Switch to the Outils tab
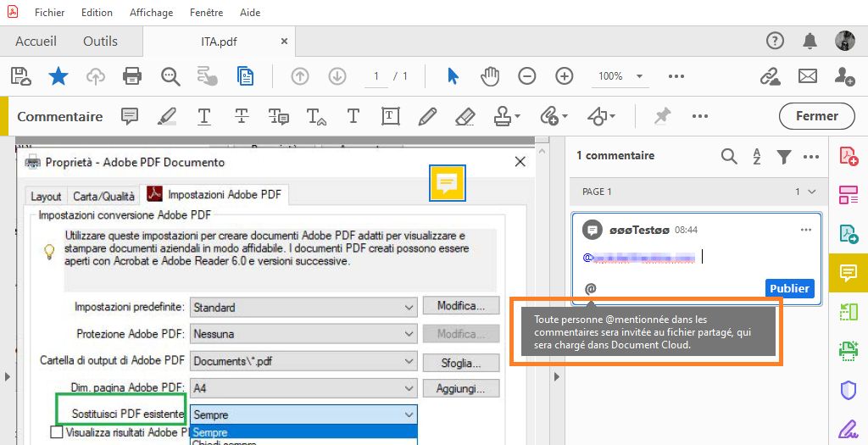This screenshot has width=868, height=445. 100,41
